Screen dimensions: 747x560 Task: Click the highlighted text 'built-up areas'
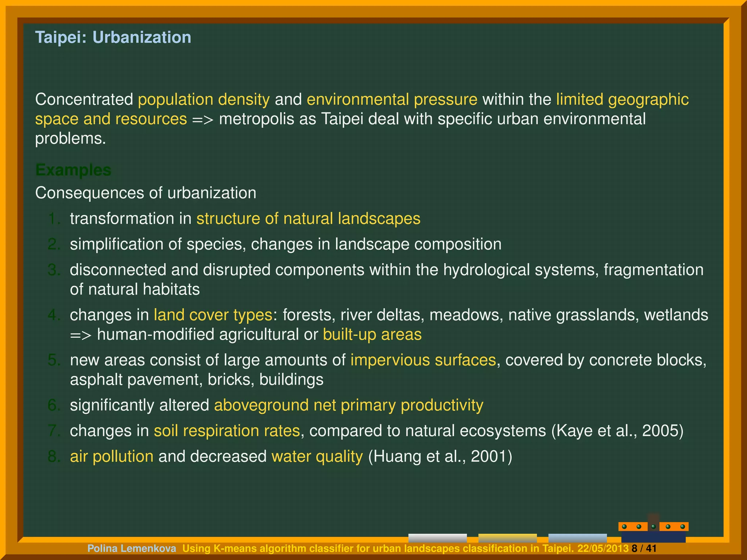(x=372, y=335)
